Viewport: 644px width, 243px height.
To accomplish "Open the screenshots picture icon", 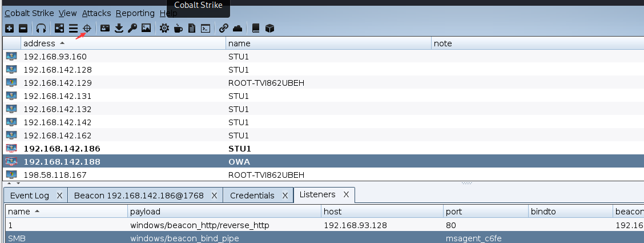I will pyautogui.click(x=146, y=29).
